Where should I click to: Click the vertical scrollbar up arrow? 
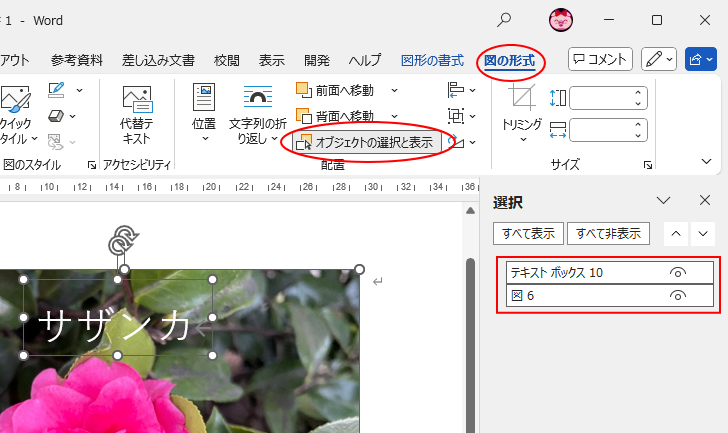470,211
